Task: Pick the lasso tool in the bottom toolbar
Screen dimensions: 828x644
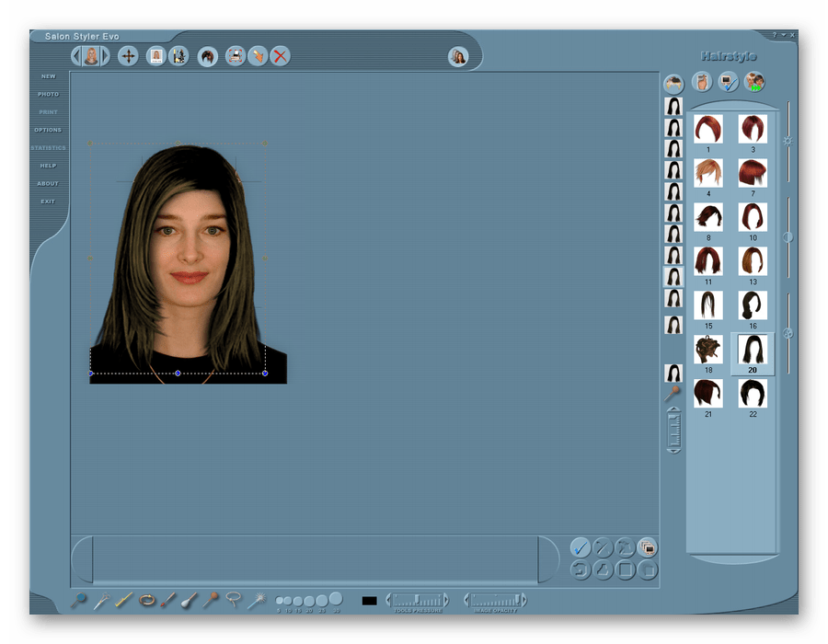Action: [233, 600]
